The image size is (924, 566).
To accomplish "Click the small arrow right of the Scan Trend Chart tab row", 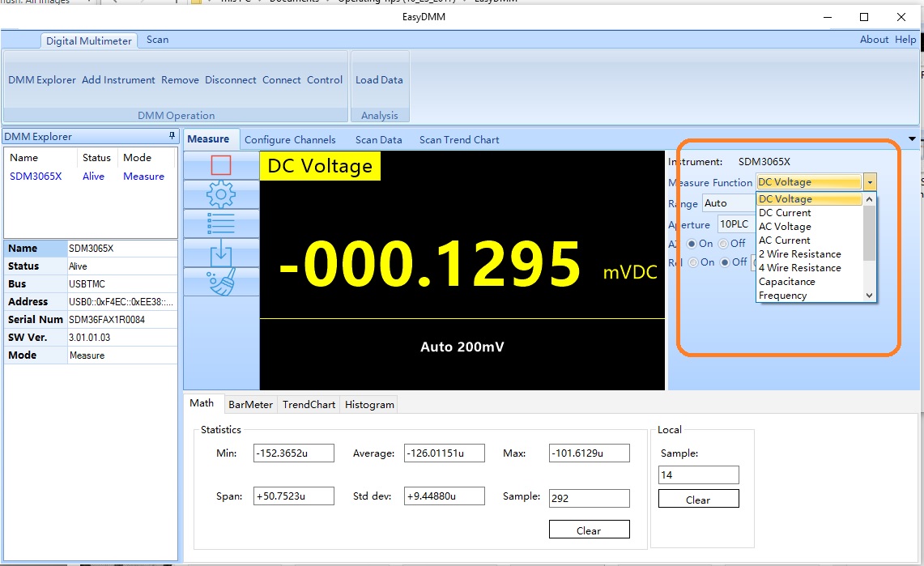I will tap(913, 139).
